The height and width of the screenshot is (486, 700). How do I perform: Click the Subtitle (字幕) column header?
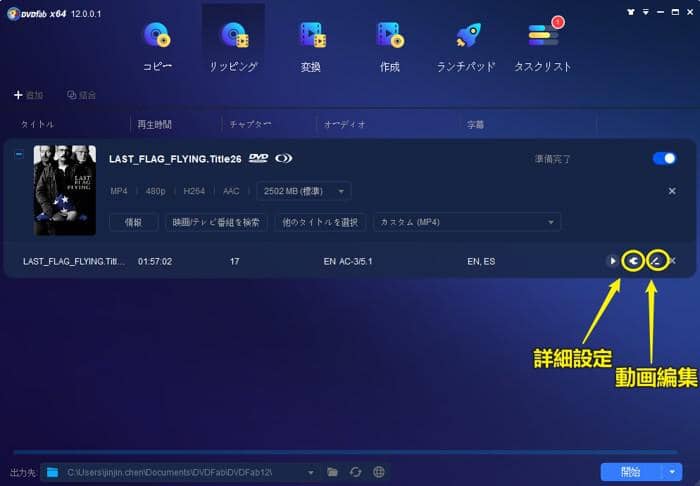(475, 125)
